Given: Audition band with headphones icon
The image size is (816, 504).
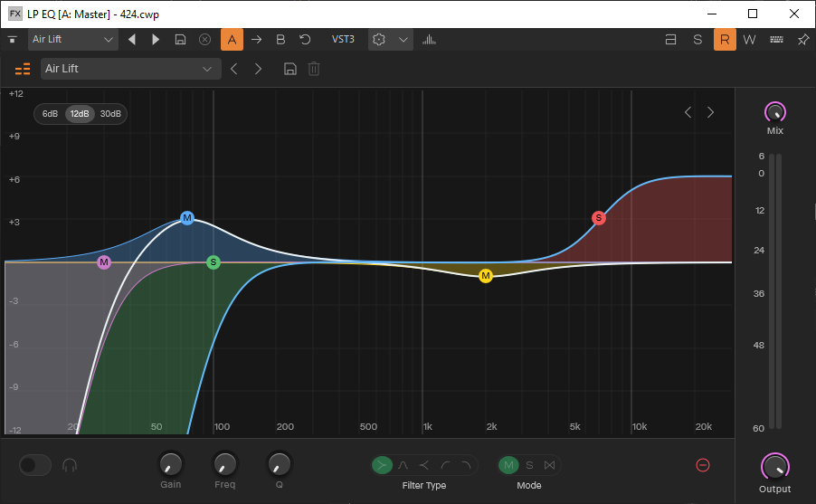Looking at the screenshot, I should click(x=70, y=465).
